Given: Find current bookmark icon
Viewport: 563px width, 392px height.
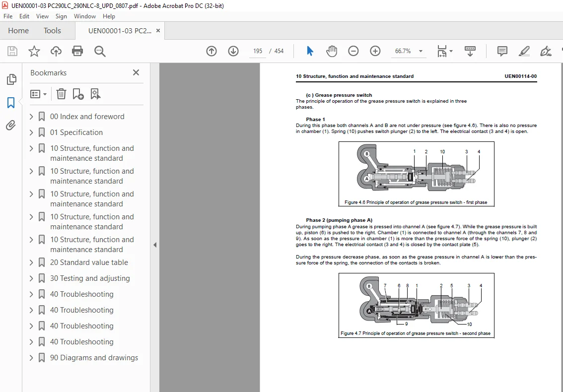Looking at the screenshot, I should (95, 94).
